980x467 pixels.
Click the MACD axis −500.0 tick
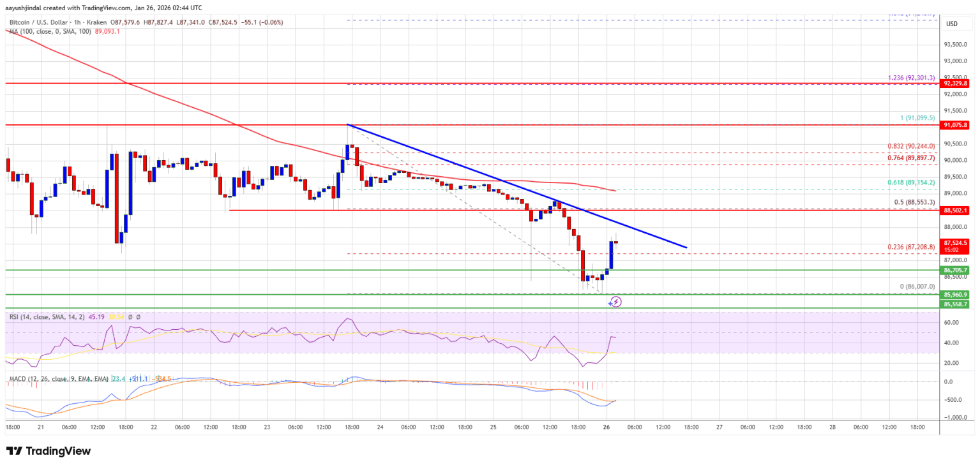[954, 399]
